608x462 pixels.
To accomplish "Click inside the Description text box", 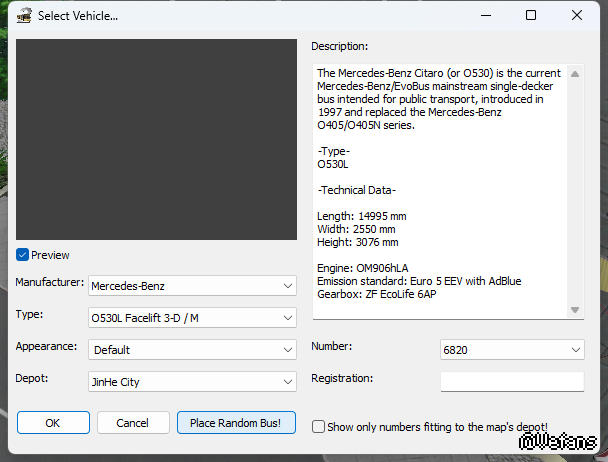I will tap(440, 190).
